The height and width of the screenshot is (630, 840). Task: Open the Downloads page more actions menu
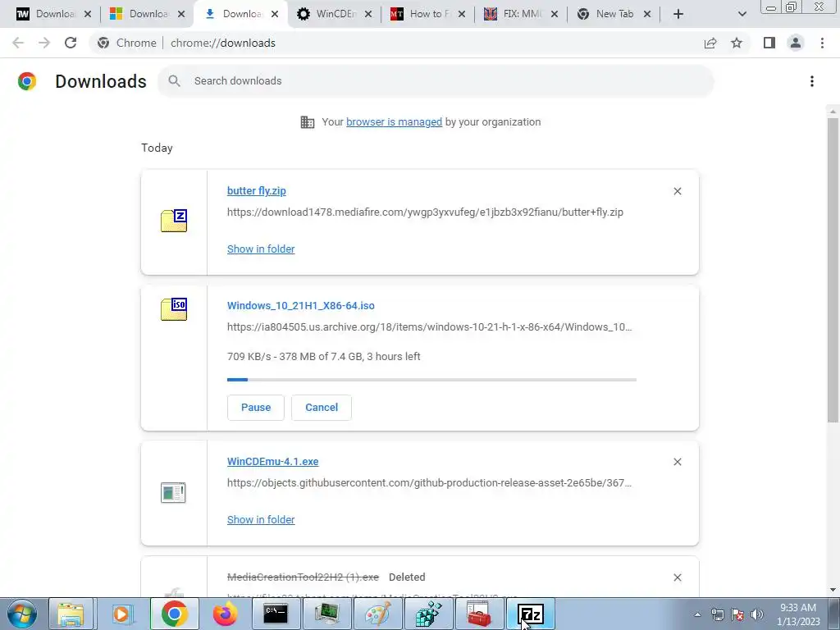[x=812, y=81]
